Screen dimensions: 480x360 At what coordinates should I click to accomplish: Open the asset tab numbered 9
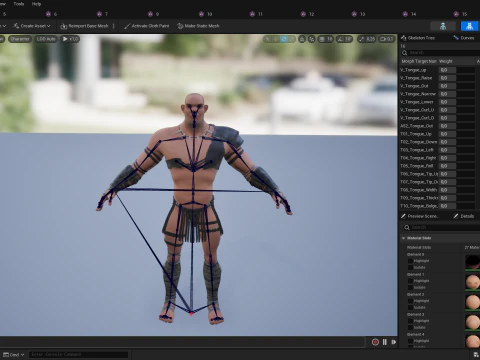(x=153, y=14)
